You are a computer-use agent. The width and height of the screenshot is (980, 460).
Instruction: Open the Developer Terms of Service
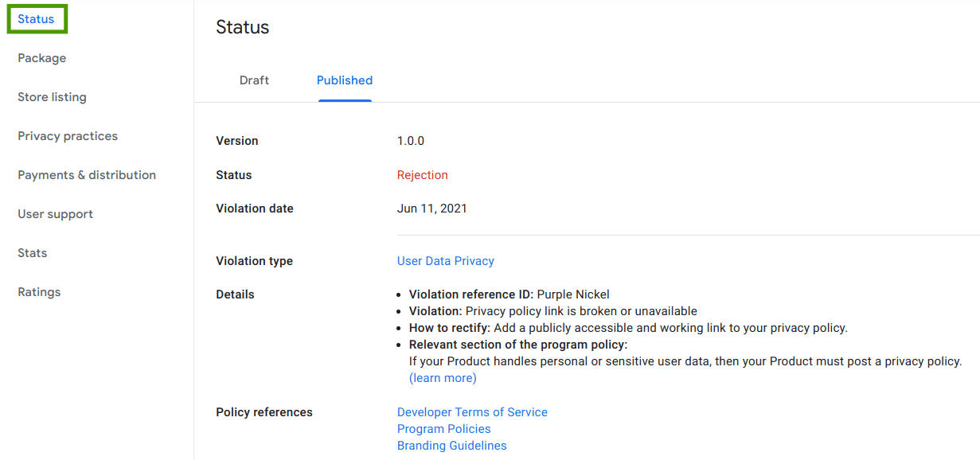click(472, 411)
